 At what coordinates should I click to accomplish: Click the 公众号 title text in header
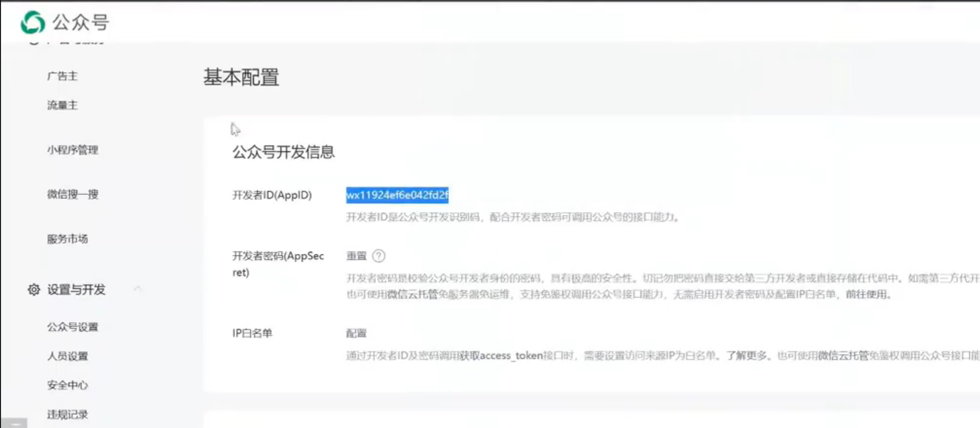81,22
